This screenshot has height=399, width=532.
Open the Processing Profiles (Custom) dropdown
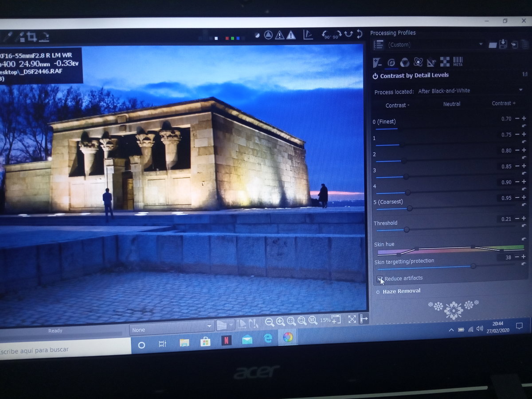tap(435, 45)
